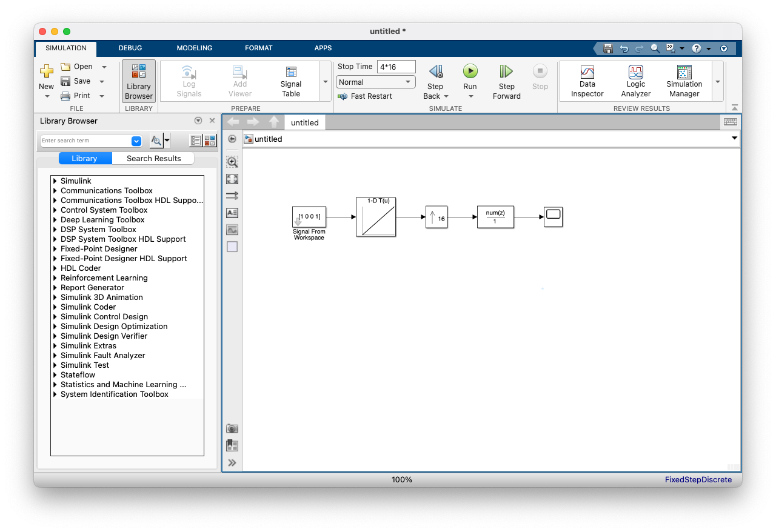Click the Library Browser ribbon button
Viewport: 776px width, 532px height.
point(139,81)
